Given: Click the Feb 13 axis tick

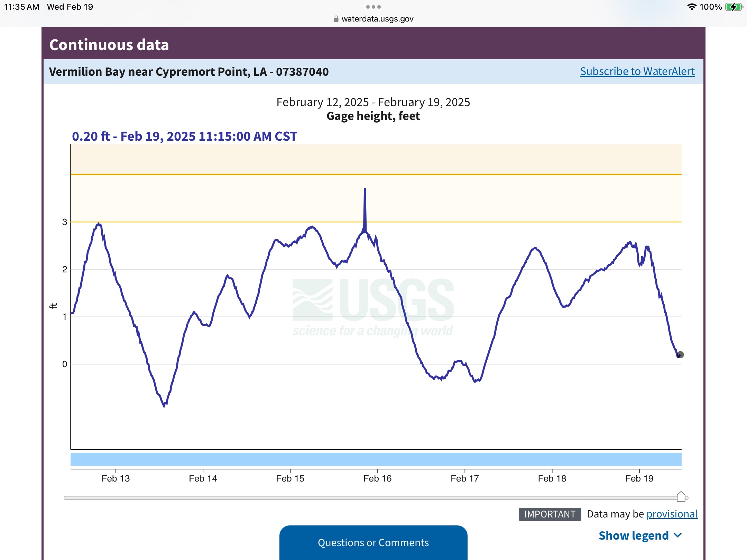Looking at the screenshot, I should [x=116, y=478].
